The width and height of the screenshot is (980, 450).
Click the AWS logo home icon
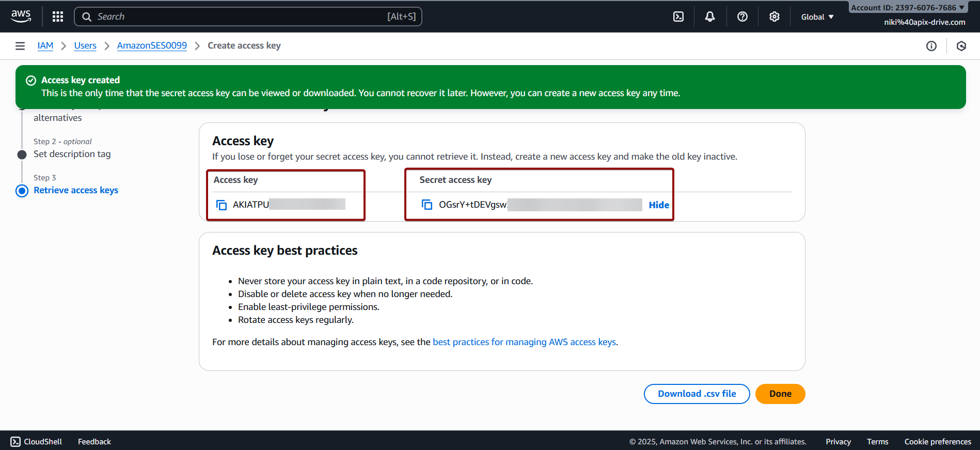point(21,16)
